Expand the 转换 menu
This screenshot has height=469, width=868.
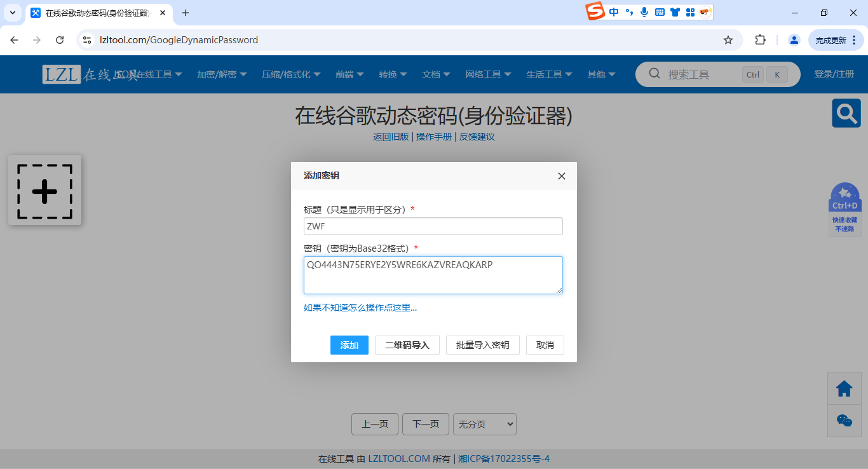393,74
